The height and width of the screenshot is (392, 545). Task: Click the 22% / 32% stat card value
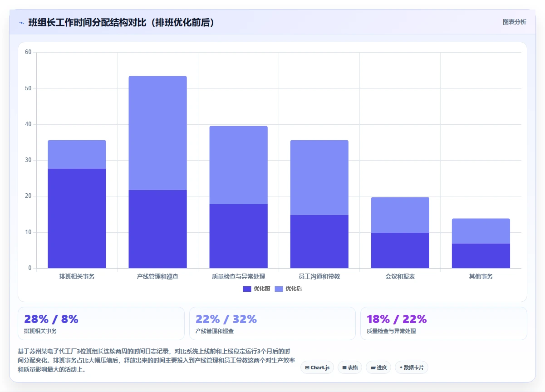[x=226, y=319]
